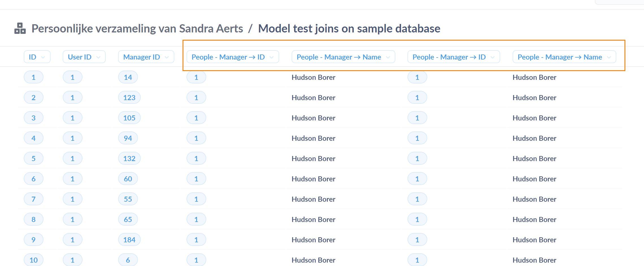Click ID pill with value 7

click(x=34, y=199)
